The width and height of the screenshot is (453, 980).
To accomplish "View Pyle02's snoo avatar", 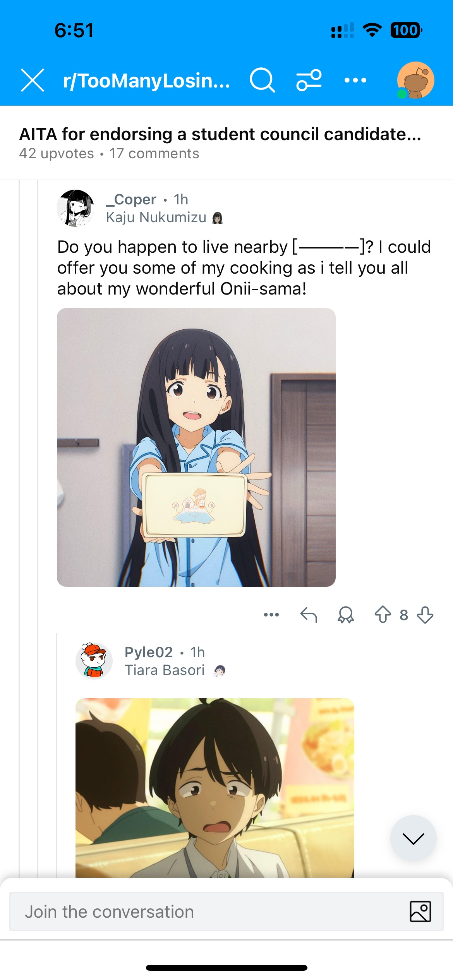I will (94, 661).
